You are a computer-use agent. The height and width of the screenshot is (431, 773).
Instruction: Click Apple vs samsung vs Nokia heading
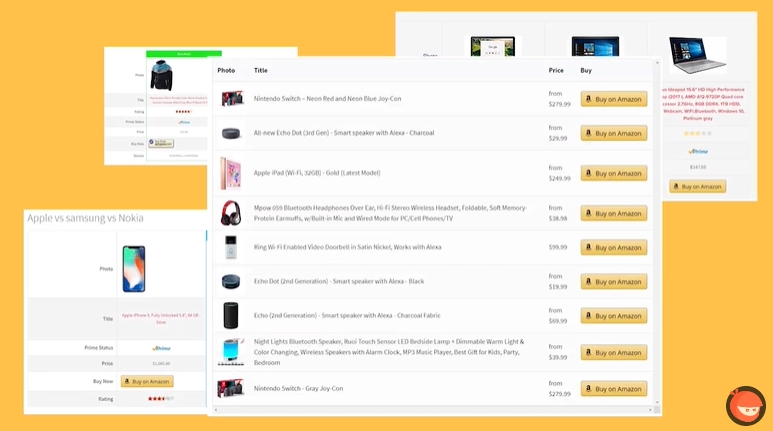coord(85,218)
